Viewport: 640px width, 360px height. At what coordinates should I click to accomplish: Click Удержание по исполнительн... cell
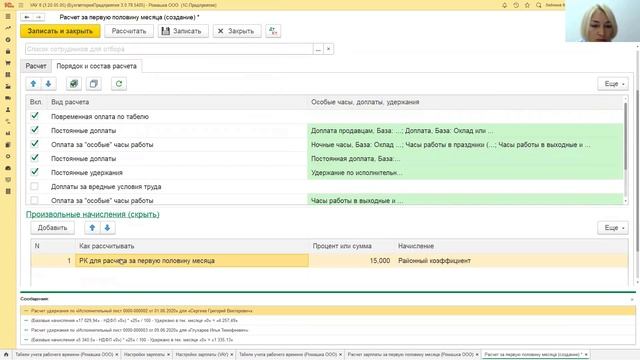click(465, 172)
